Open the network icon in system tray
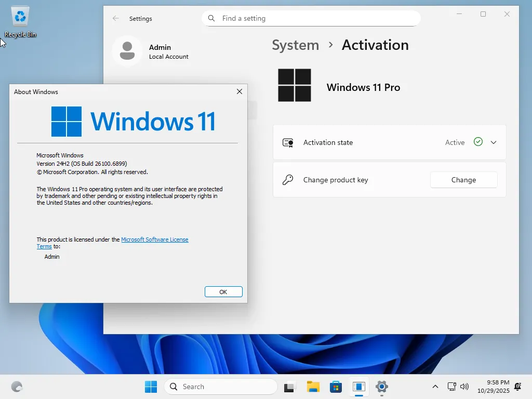 coord(451,387)
